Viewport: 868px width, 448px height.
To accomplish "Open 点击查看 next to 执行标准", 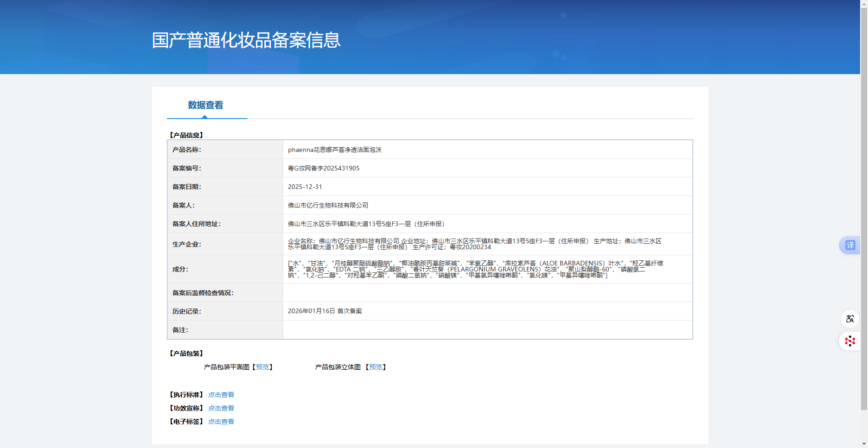I will pos(221,395).
